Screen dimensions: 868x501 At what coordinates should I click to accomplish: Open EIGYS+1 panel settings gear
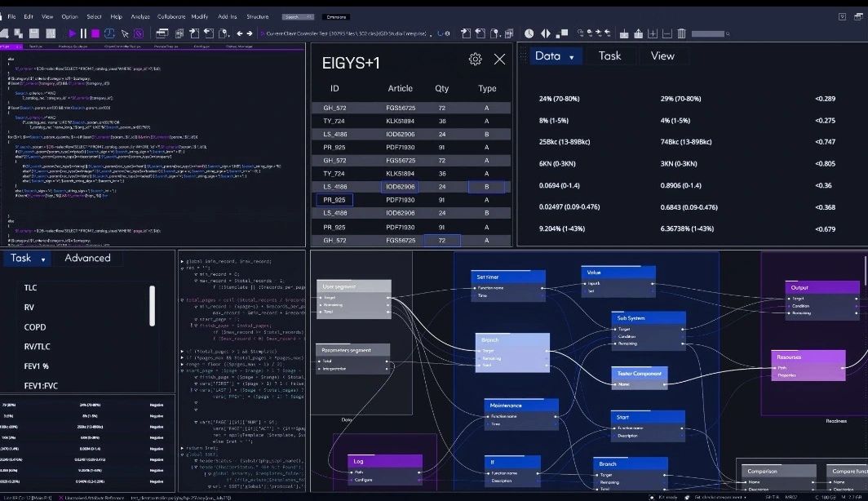[475, 60]
